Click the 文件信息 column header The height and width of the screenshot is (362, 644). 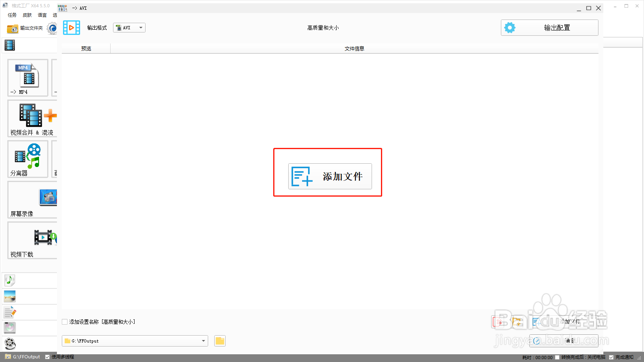pyautogui.click(x=354, y=48)
